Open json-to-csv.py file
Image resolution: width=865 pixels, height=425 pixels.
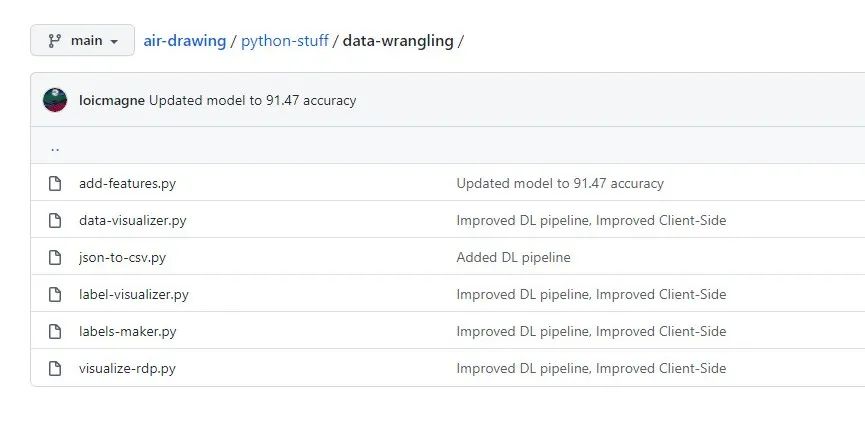(122, 257)
